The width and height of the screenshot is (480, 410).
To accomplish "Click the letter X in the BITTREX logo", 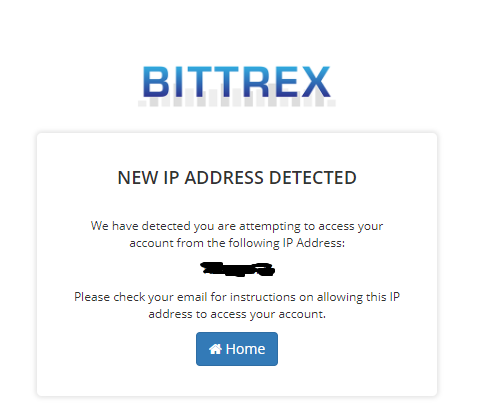I will pyautogui.click(x=316, y=82).
